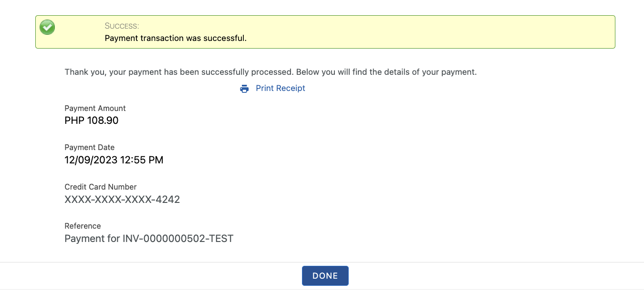Select the INV-0000000502-TEST invoice number
Screen dimensions: 644x302
click(x=178, y=239)
